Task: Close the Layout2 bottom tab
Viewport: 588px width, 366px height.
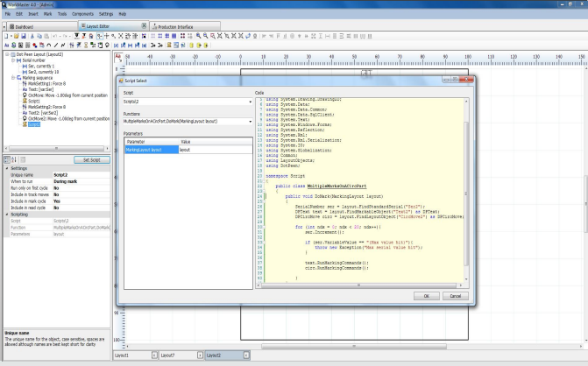Action: point(246,355)
